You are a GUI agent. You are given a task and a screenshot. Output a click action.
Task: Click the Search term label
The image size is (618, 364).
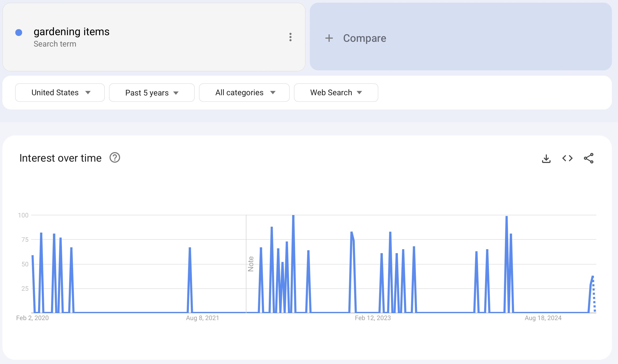coord(55,44)
